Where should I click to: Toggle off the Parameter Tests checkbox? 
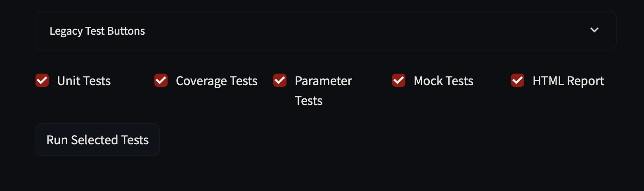click(280, 80)
